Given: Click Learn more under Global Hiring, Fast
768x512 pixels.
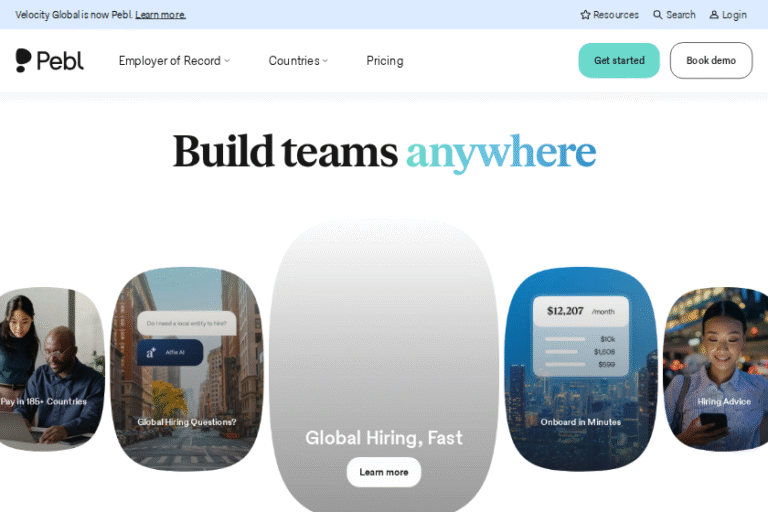Looking at the screenshot, I should 384,472.
